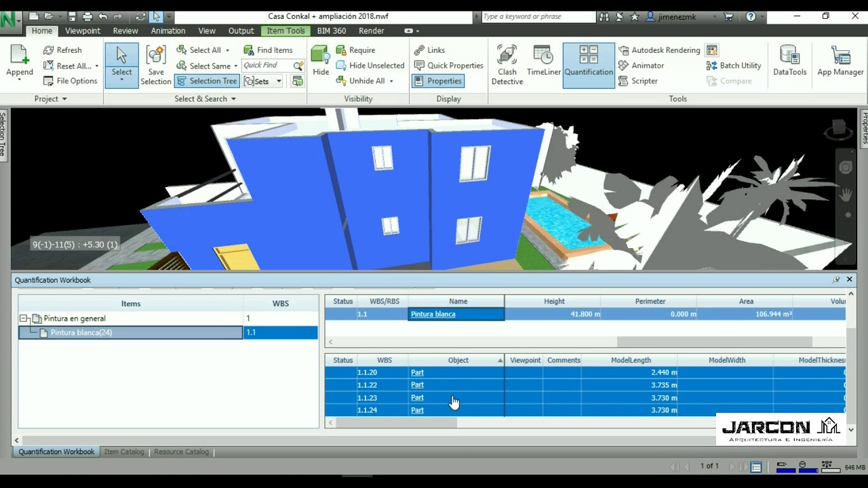Open the Scripter tool
Screen dimensions: 868x488
pos(638,81)
